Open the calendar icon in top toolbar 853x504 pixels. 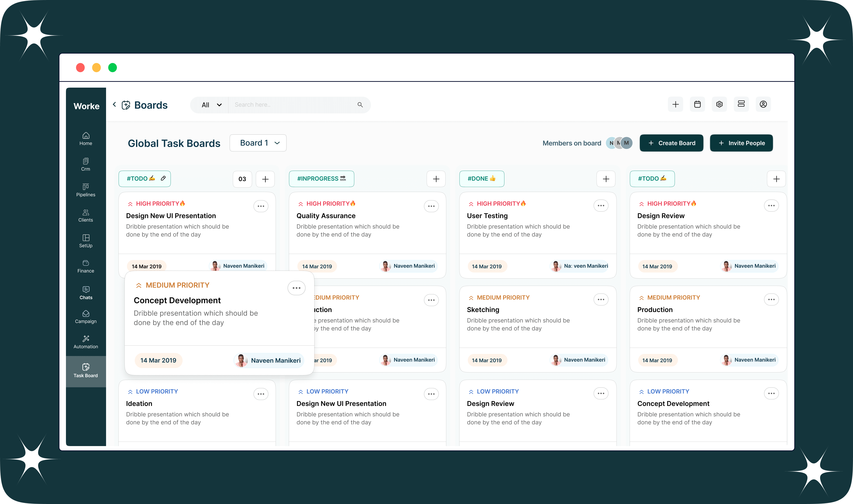697,104
